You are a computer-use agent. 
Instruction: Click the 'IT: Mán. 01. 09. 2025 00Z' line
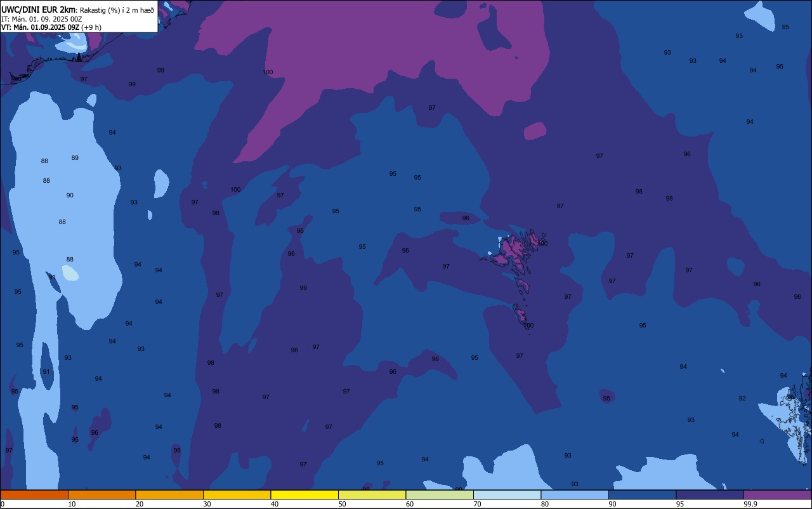point(42,19)
